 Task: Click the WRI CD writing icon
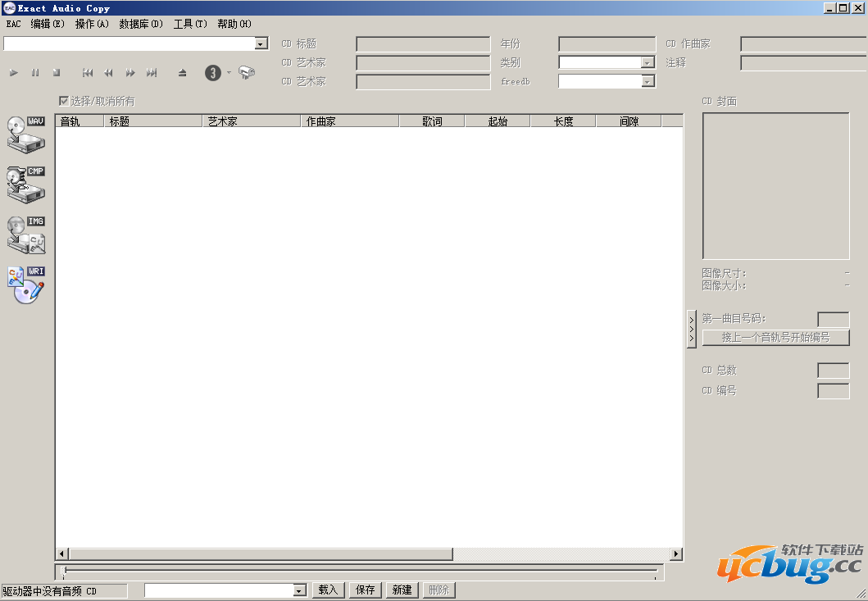(x=25, y=283)
